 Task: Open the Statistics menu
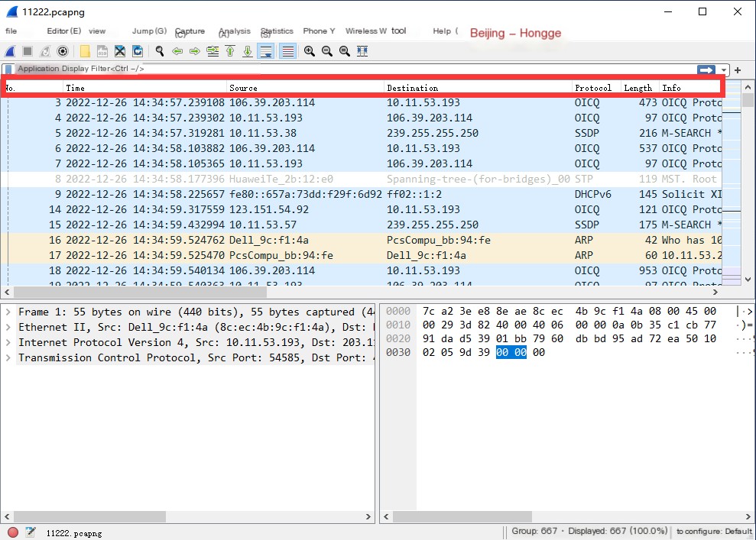(x=277, y=31)
